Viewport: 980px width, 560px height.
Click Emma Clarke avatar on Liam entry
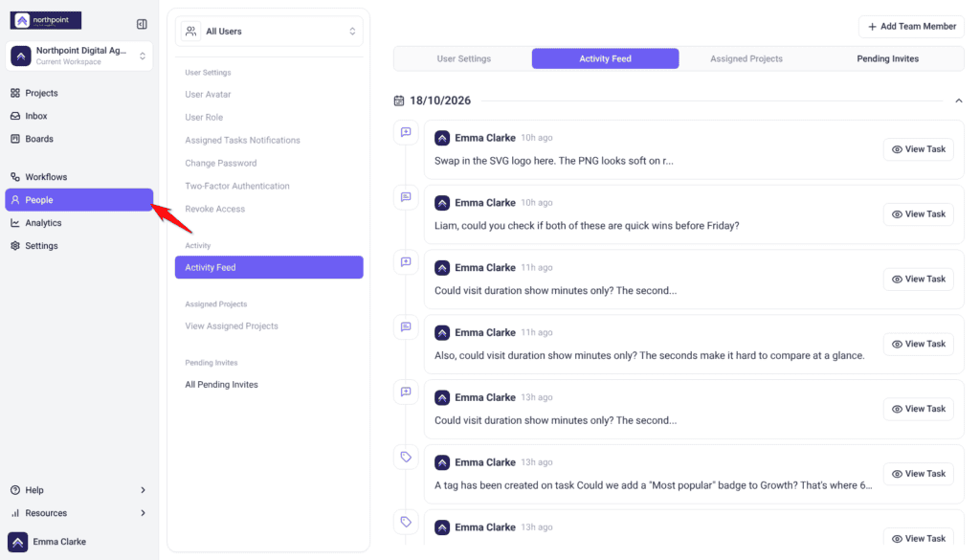pos(442,203)
